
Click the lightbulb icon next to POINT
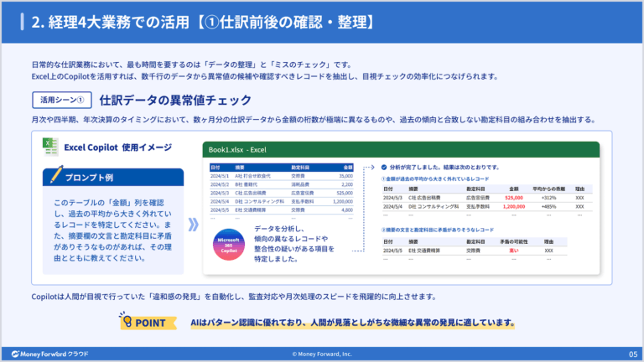pos(126,320)
